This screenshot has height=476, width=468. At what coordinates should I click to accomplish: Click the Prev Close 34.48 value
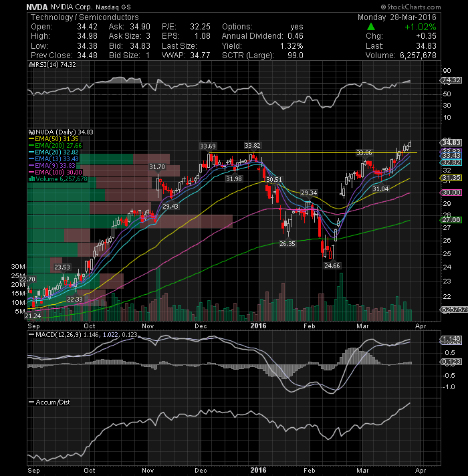87,55
